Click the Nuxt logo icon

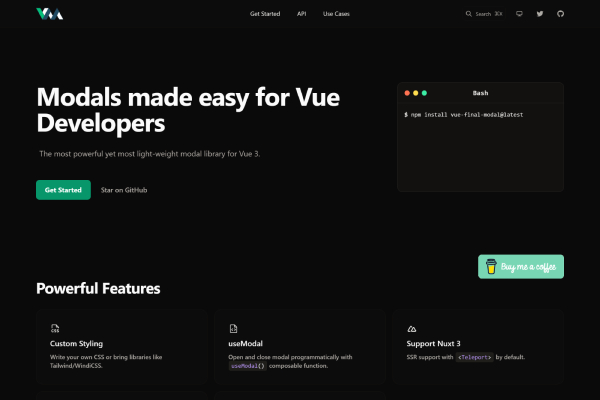[x=412, y=329]
